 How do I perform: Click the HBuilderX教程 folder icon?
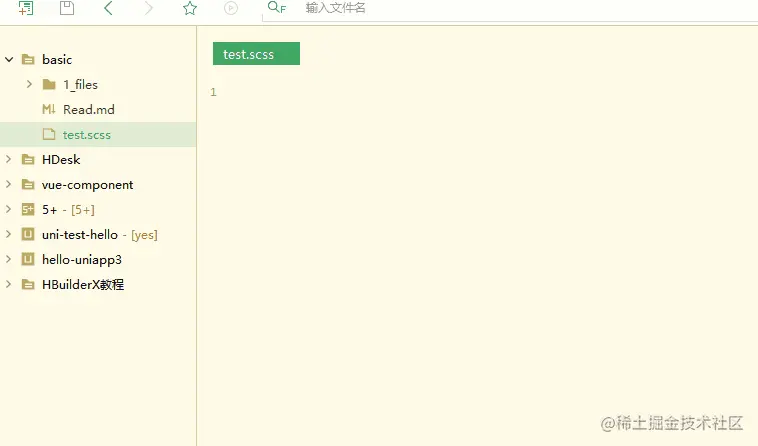pyautogui.click(x=29, y=285)
